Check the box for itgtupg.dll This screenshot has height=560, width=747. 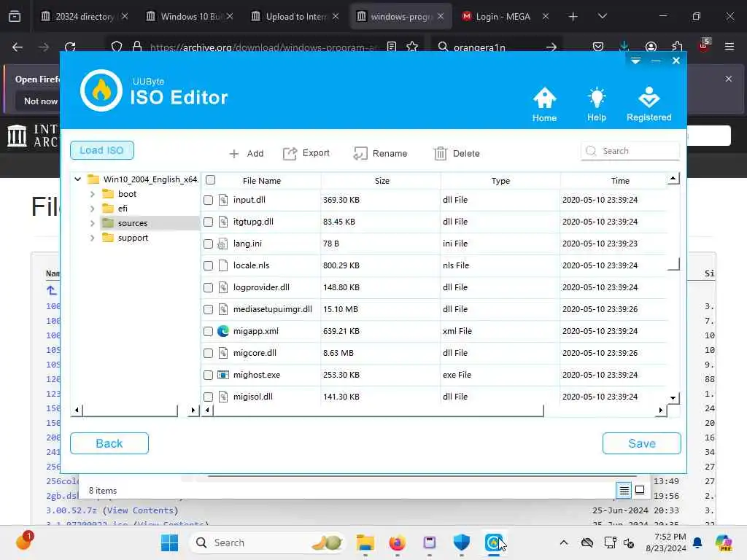tap(208, 222)
